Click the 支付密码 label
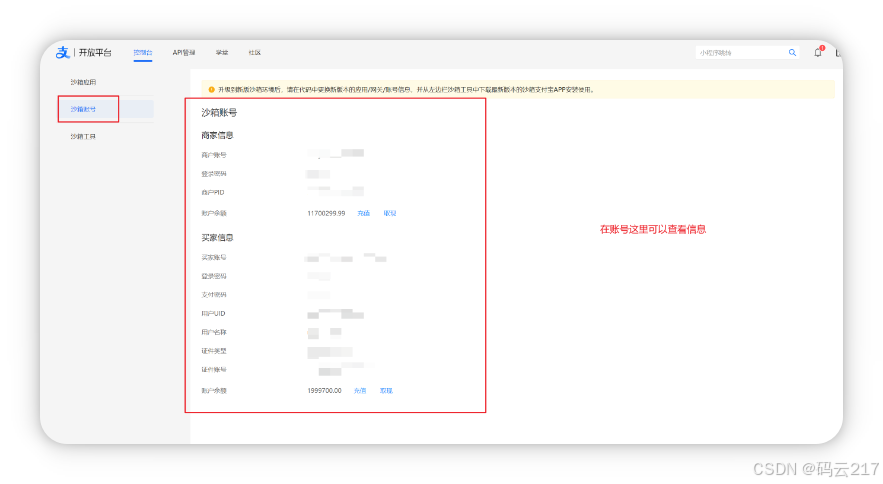 click(214, 295)
